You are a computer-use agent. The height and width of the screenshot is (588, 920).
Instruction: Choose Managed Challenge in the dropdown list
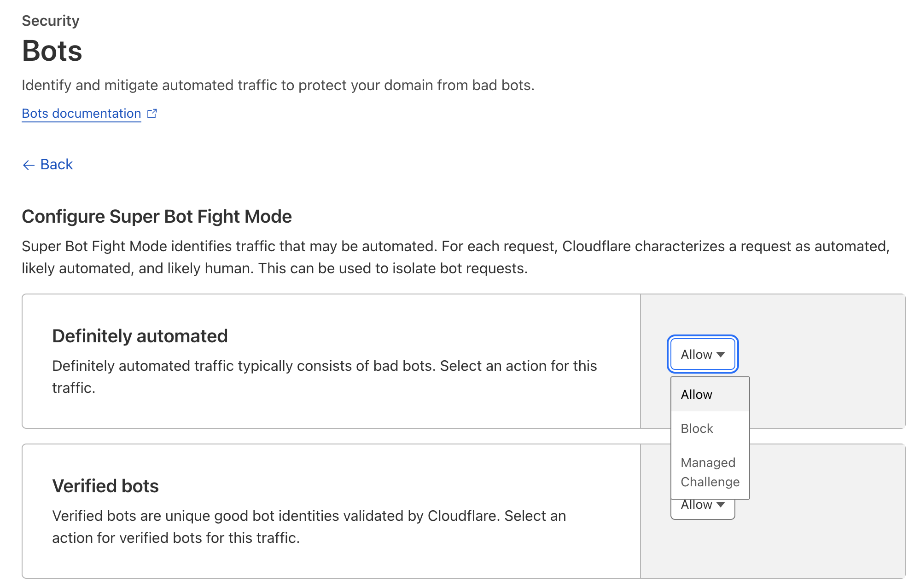(710, 472)
